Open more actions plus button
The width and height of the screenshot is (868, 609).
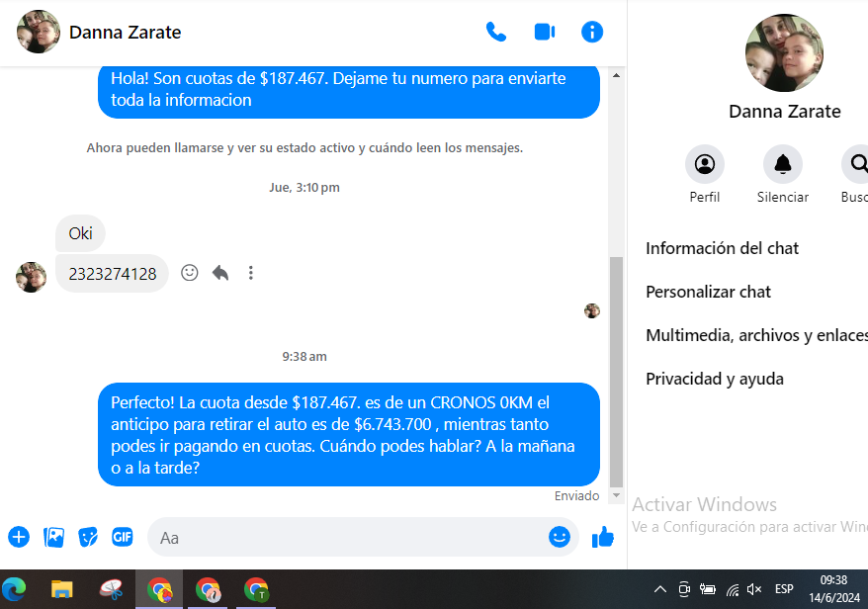pos(19,537)
